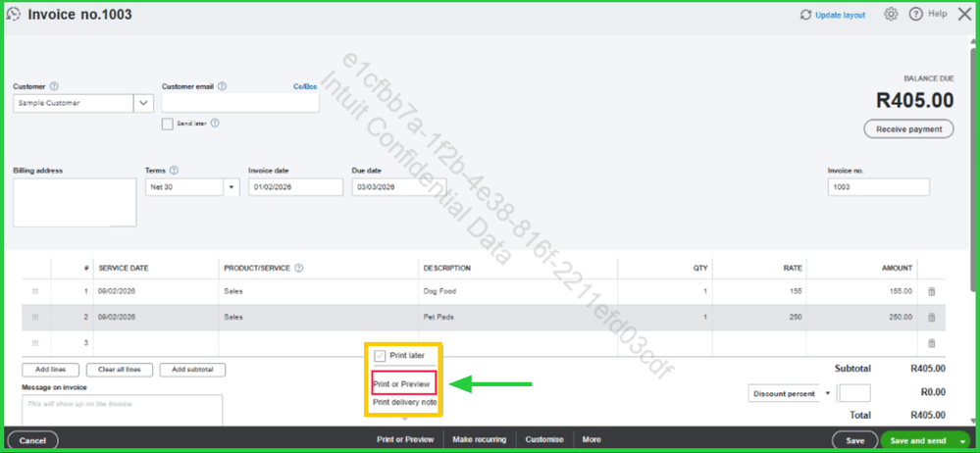Open the recent transactions clock icon
980x453 pixels.
pyautogui.click(x=13, y=14)
